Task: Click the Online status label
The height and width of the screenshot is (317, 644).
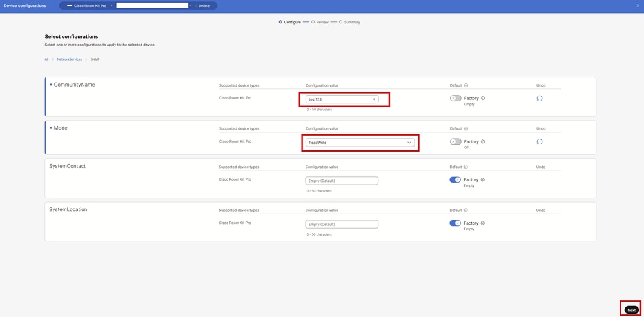Action: 204,6
